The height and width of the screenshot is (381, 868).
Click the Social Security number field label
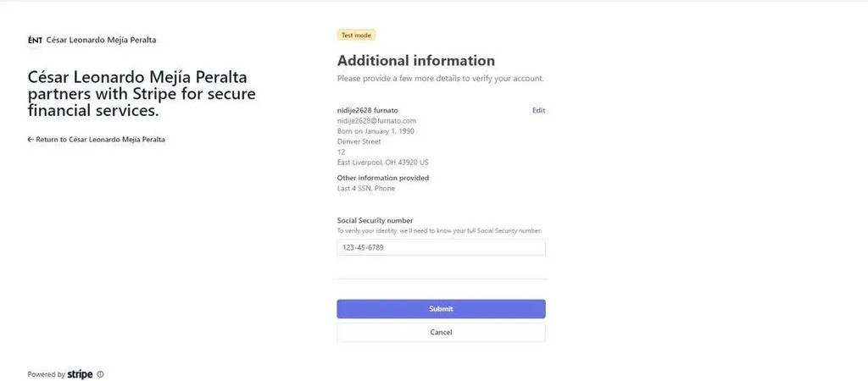point(375,220)
